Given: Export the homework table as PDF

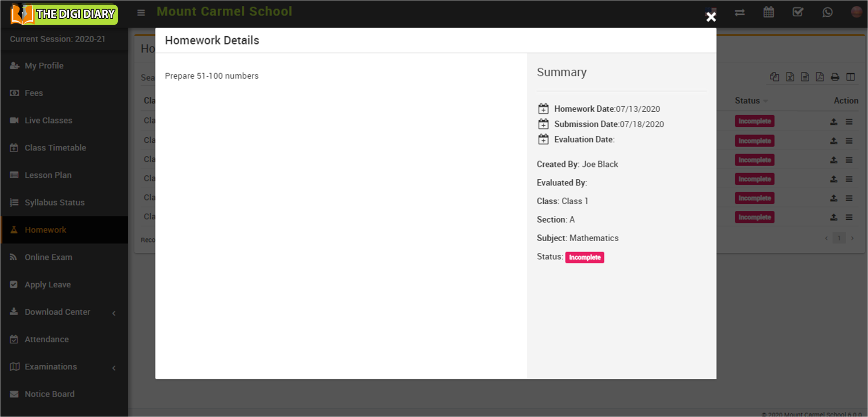Looking at the screenshot, I should pyautogui.click(x=820, y=77).
